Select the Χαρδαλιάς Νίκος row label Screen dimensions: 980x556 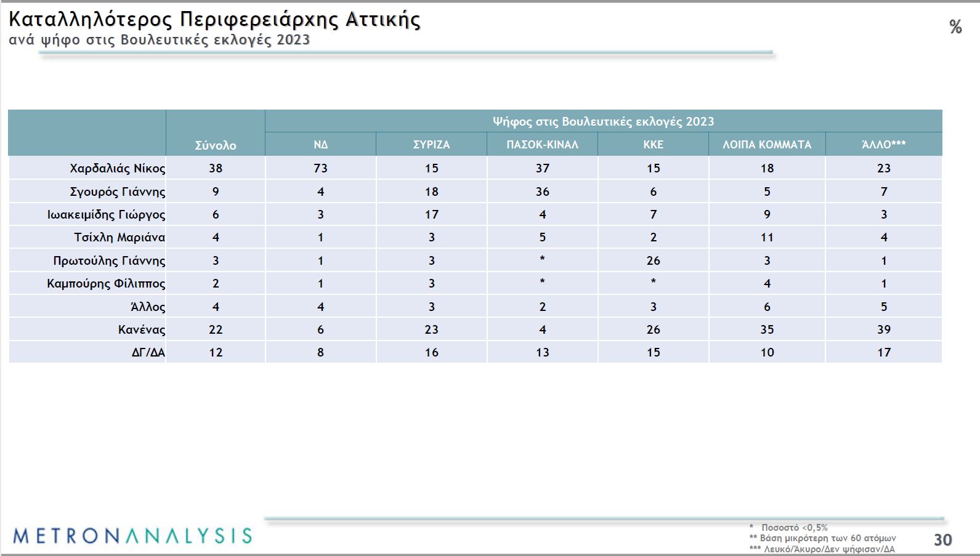tap(117, 168)
